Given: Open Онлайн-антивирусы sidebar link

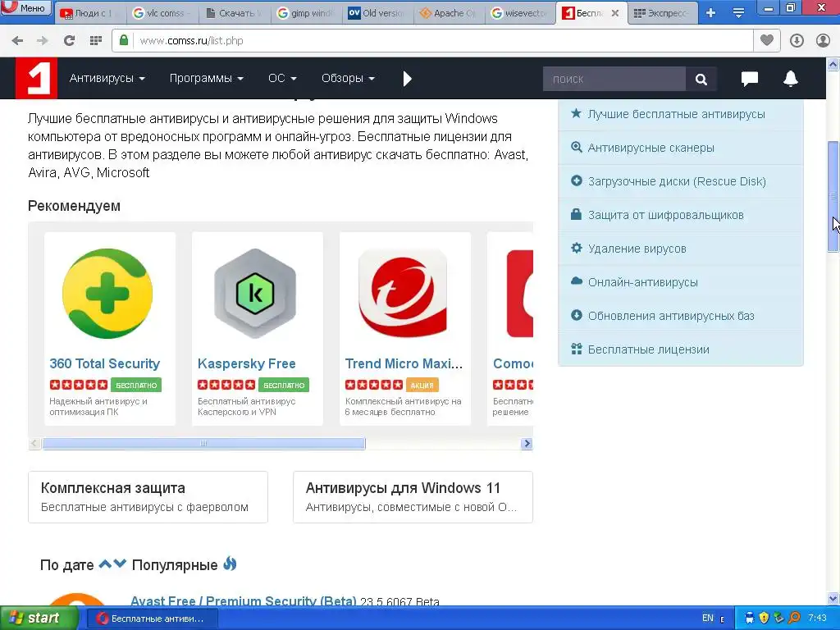Looking at the screenshot, I should [643, 282].
